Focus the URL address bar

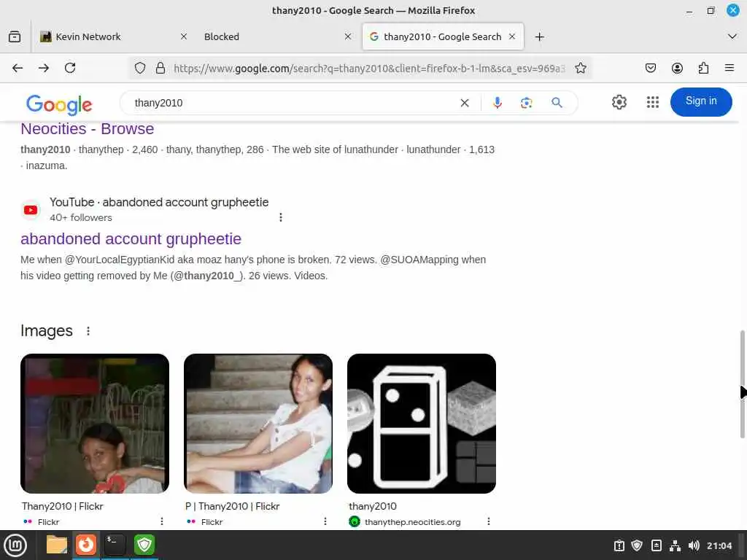tap(369, 68)
